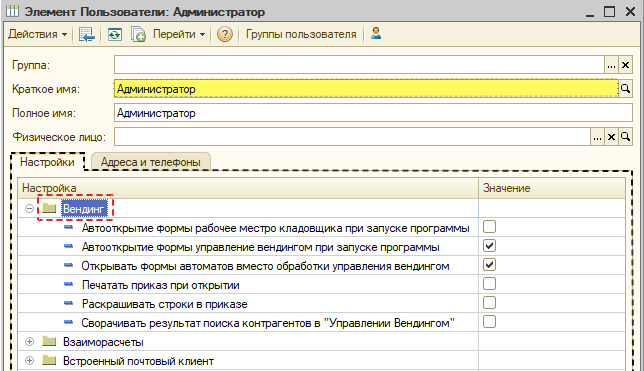This screenshot has height=371, width=644.
Task: Open selection for Физическое лицо field
Action: pyautogui.click(x=597, y=137)
